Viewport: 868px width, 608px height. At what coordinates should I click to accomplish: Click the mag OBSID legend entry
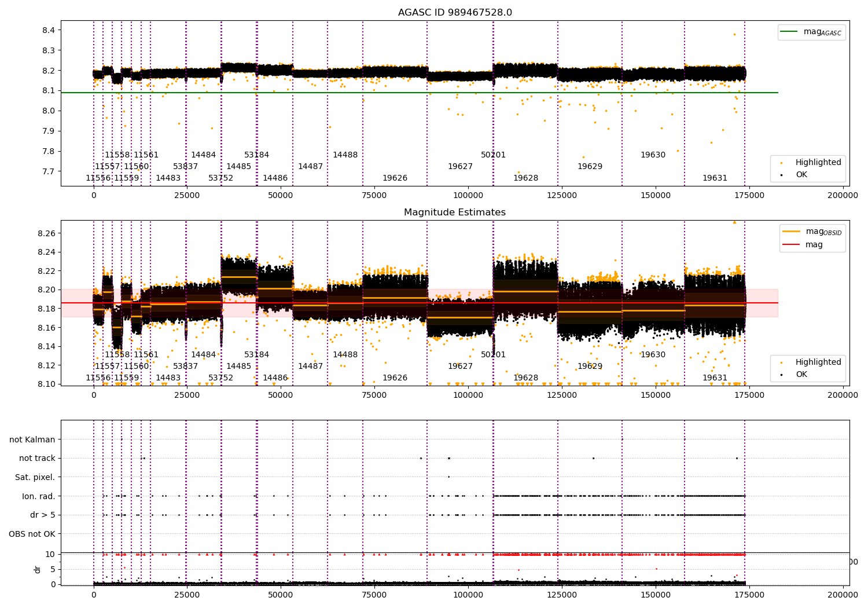[x=812, y=232]
